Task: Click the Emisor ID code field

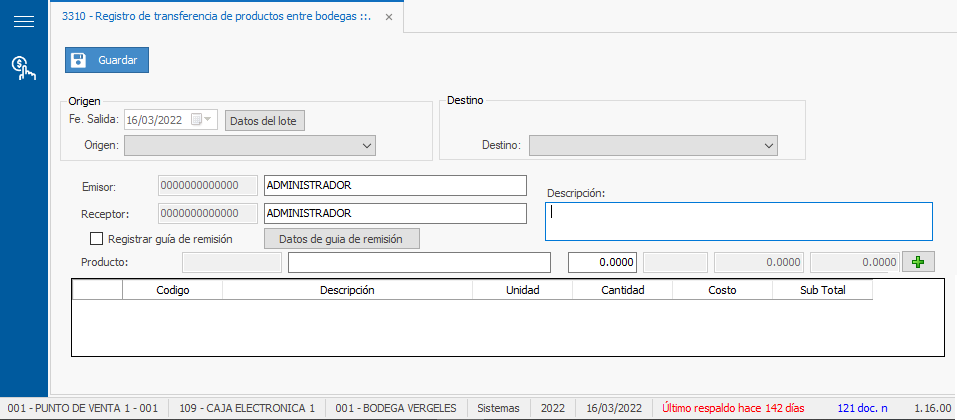Action: point(208,186)
